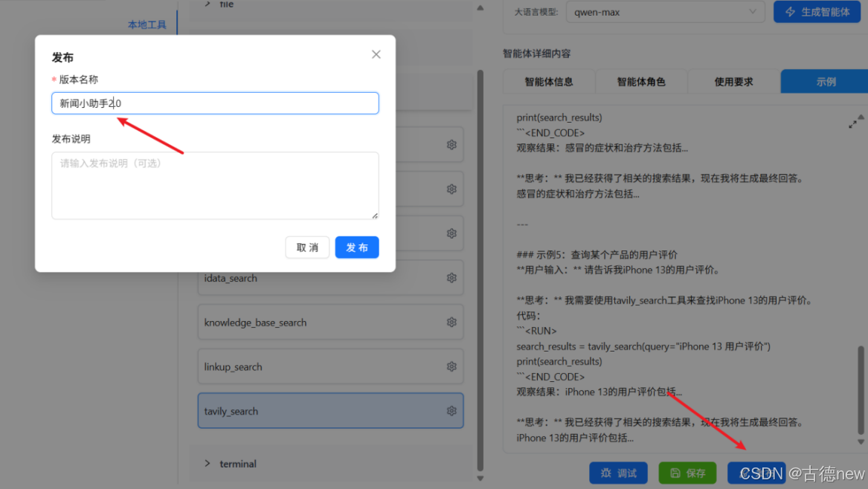Click resize handle of 发布说明 textarea

pos(376,216)
